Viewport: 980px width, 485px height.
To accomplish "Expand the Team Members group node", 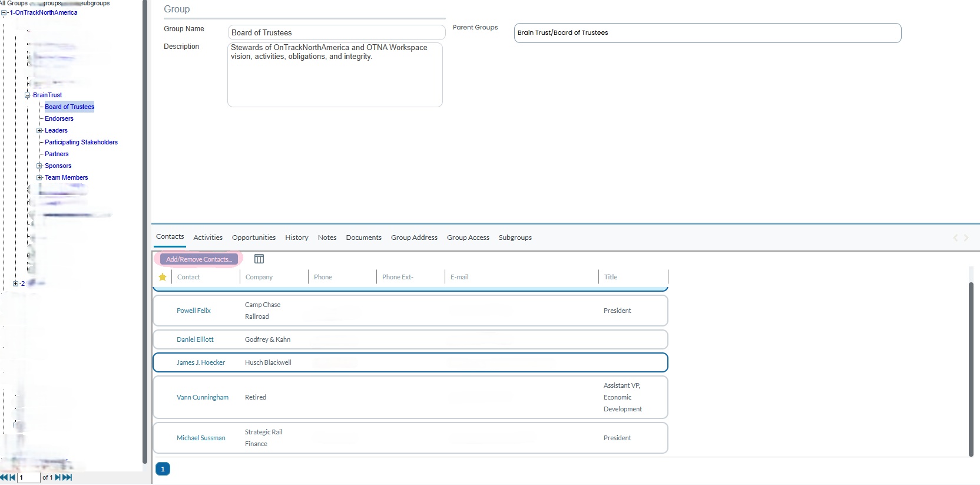I will point(39,177).
